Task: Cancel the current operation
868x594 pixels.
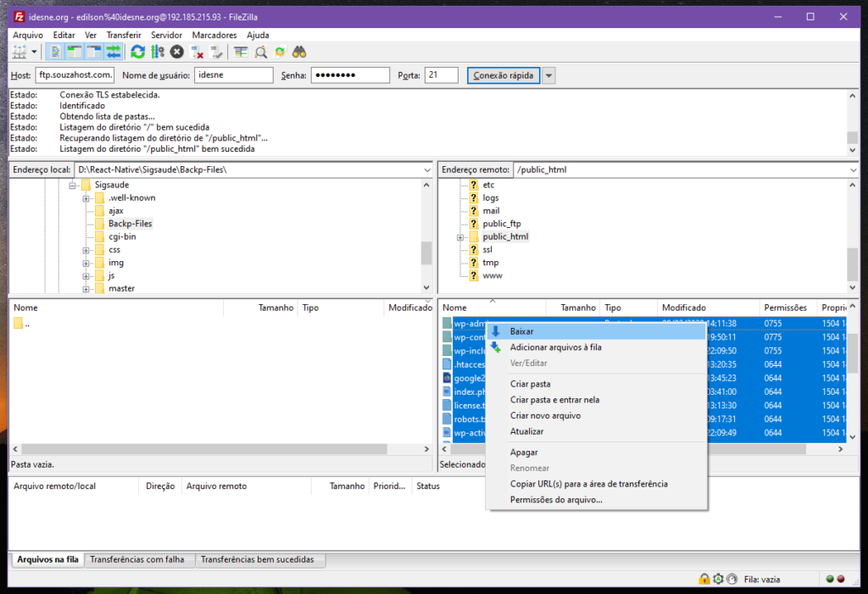Action: pos(177,52)
